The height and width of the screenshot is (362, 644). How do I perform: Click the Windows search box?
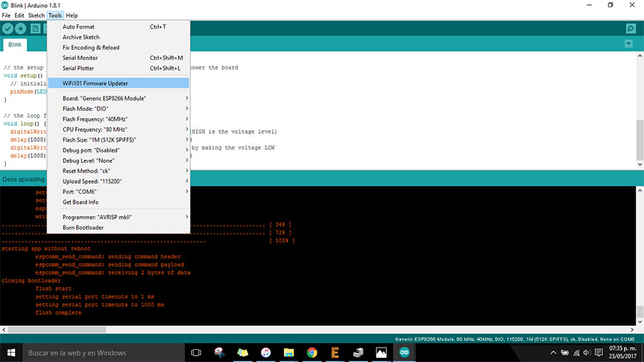click(104, 353)
